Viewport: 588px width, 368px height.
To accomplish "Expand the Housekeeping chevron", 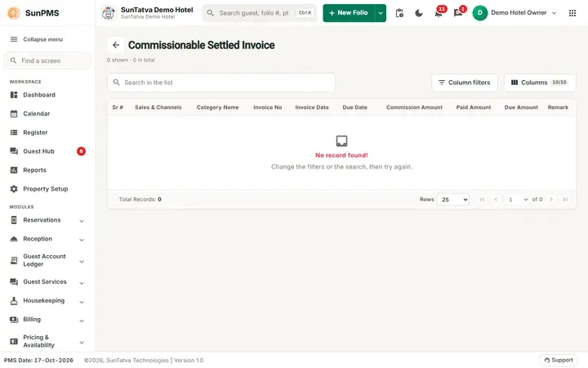I will [82, 302].
